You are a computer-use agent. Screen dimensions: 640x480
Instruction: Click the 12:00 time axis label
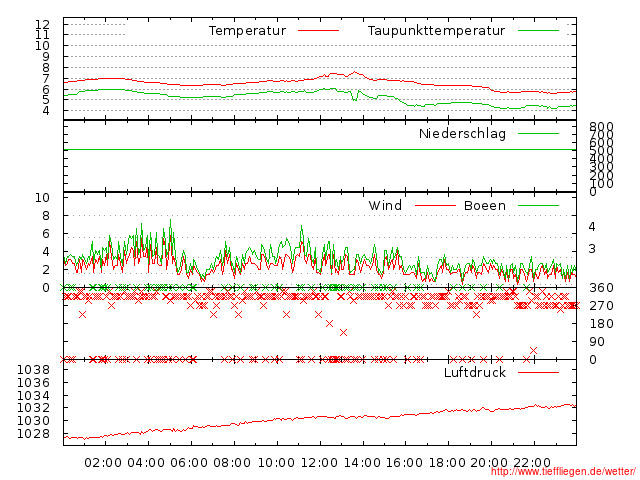319,462
